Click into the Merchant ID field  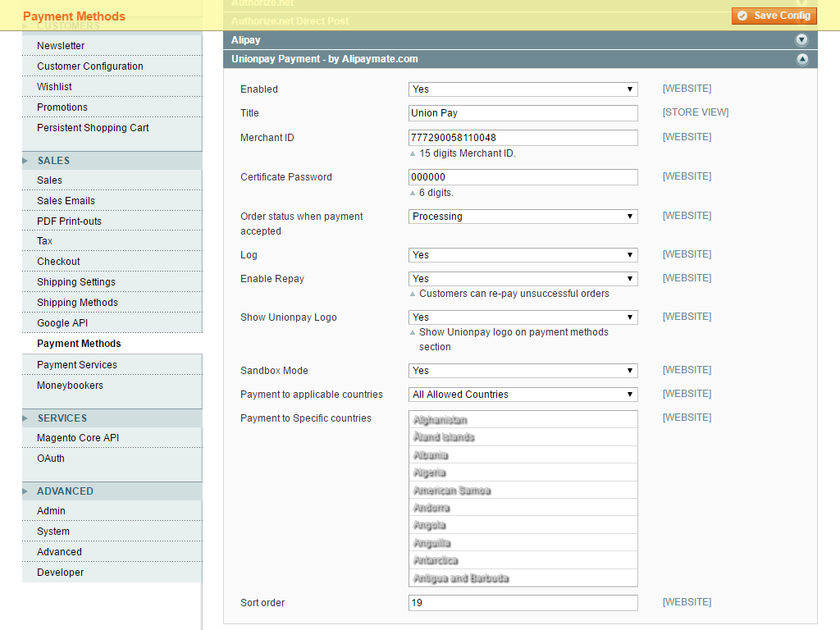[x=523, y=138]
